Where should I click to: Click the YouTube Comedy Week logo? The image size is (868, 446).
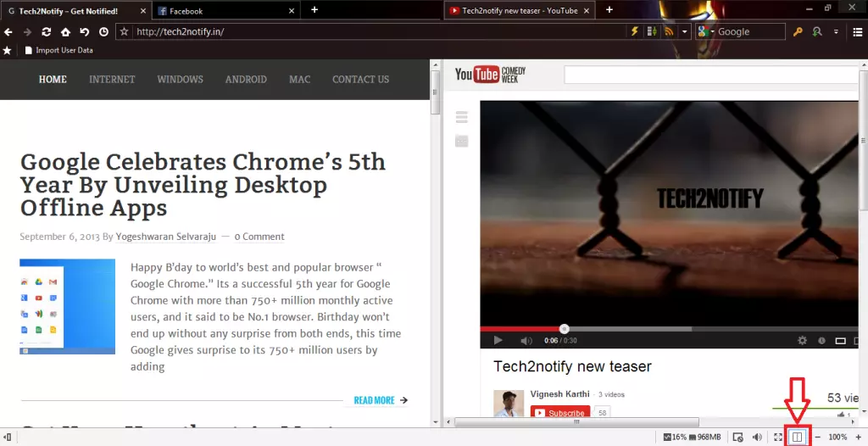click(490, 75)
